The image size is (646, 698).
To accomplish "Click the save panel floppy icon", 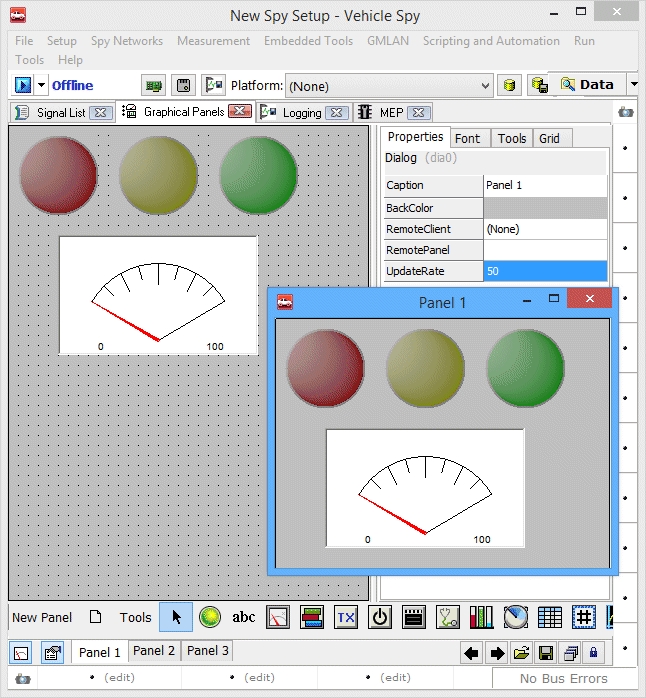I will pos(546,653).
